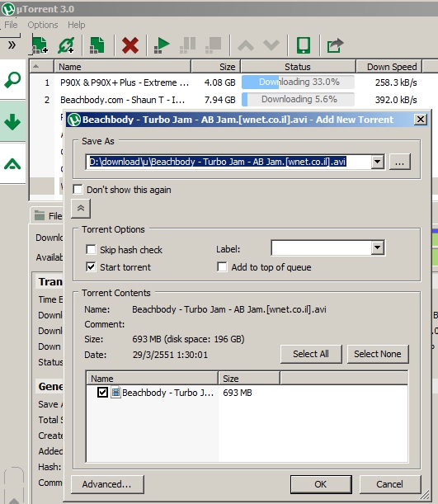
Task: Confirm with the OK button
Action: 321,484
